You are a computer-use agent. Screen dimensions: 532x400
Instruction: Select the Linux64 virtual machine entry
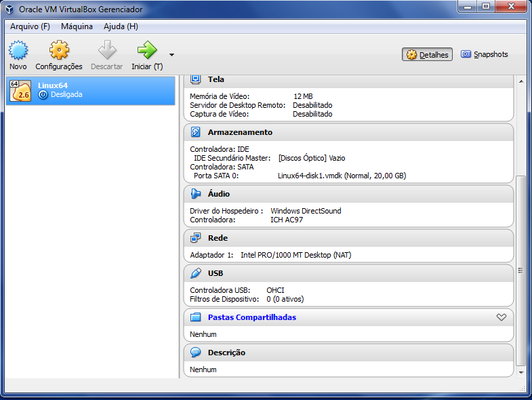[x=90, y=90]
